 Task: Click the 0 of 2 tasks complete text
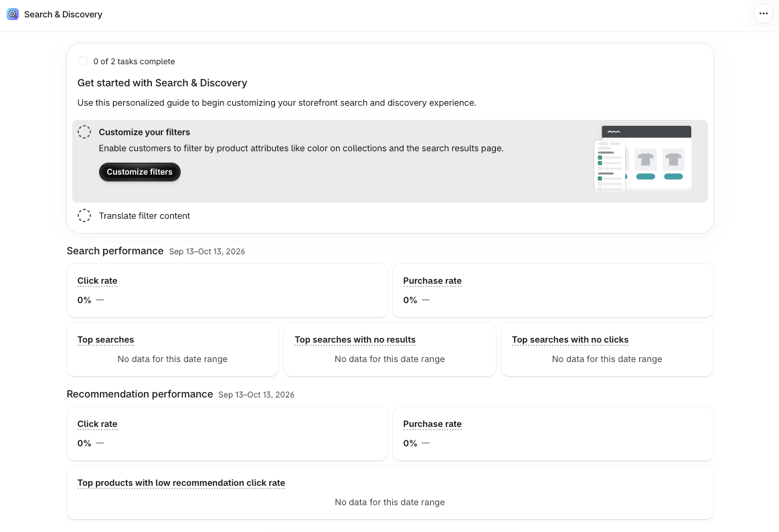coord(134,62)
